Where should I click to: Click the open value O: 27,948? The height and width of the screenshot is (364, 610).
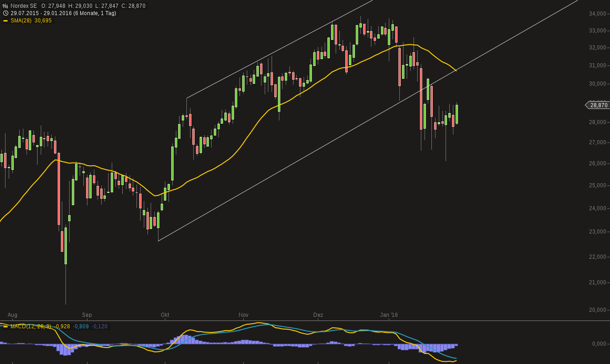(x=54, y=6)
